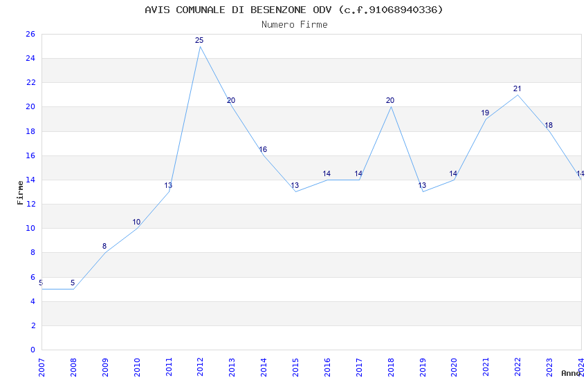Select the 2014 x-axis year label
Viewport: 588px width, 380px height.
(x=264, y=367)
